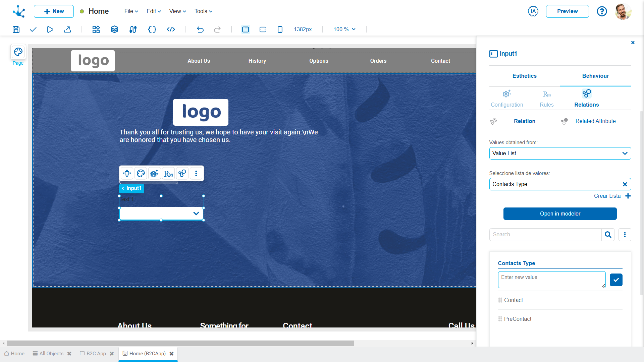Click the layers stack icon

(114, 29)
